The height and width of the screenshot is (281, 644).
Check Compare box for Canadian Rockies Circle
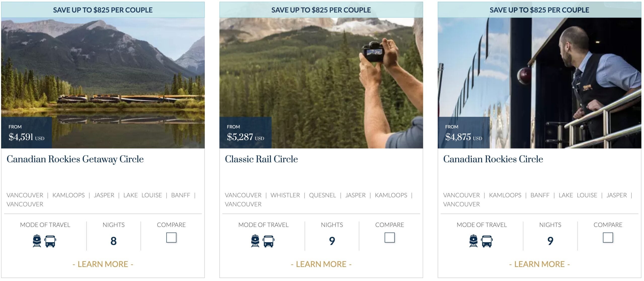(608, 237)
